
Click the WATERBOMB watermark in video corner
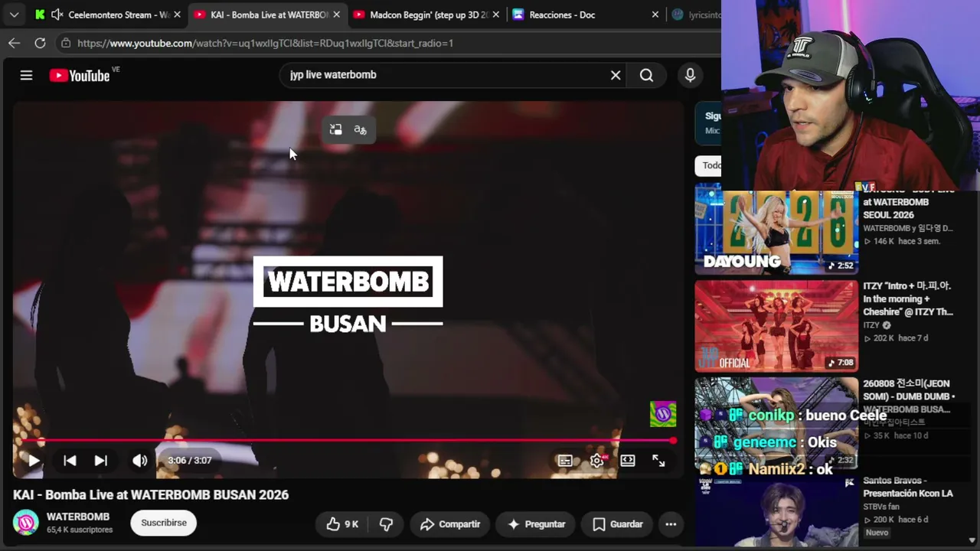663,414
